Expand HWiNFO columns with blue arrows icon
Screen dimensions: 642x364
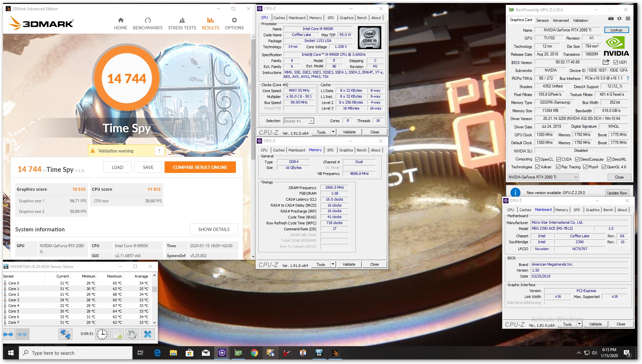8,334
